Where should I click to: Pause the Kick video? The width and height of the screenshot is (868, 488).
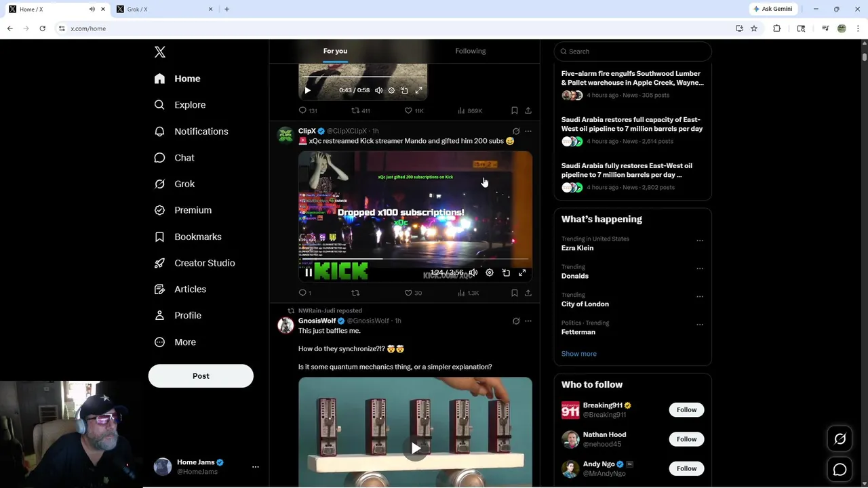pos(309,272)
